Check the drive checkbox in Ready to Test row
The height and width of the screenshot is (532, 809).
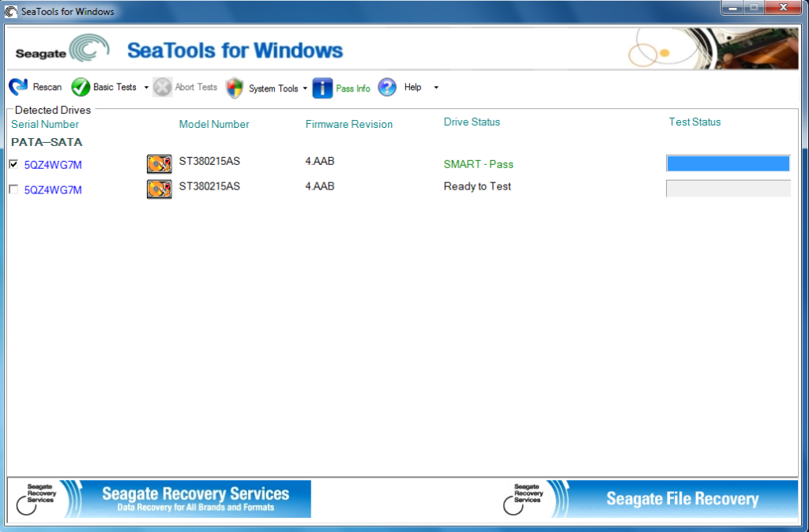[x=14, y=189]
